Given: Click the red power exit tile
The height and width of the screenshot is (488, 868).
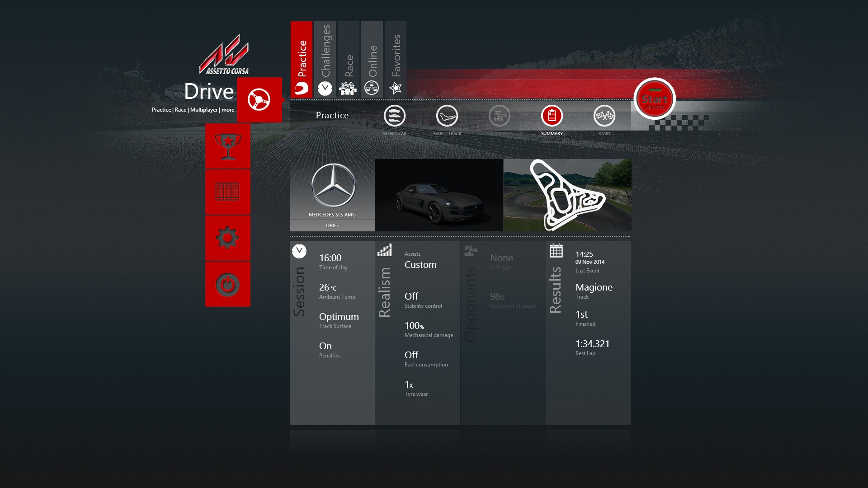Looking at the screenshot, I should point(227,284).
